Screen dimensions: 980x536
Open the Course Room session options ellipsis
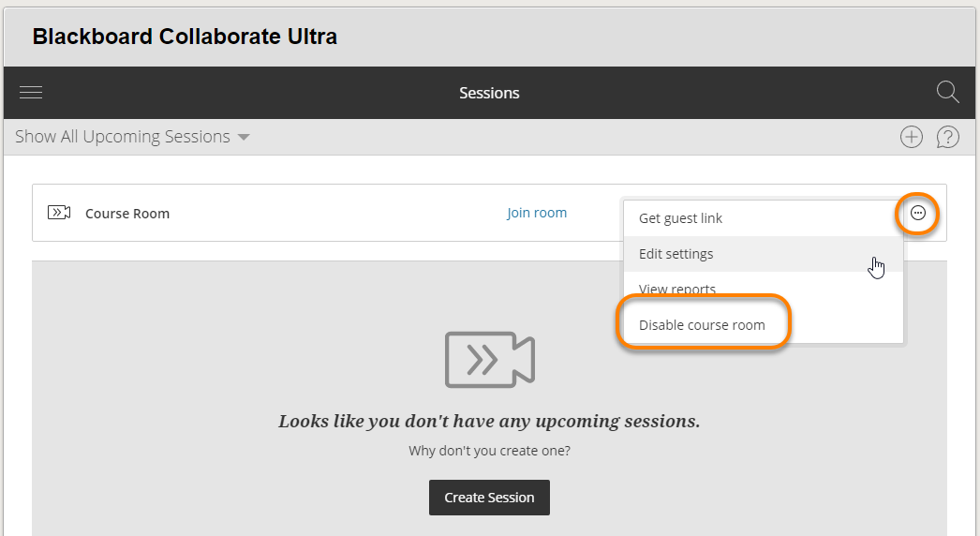(918, 214)
